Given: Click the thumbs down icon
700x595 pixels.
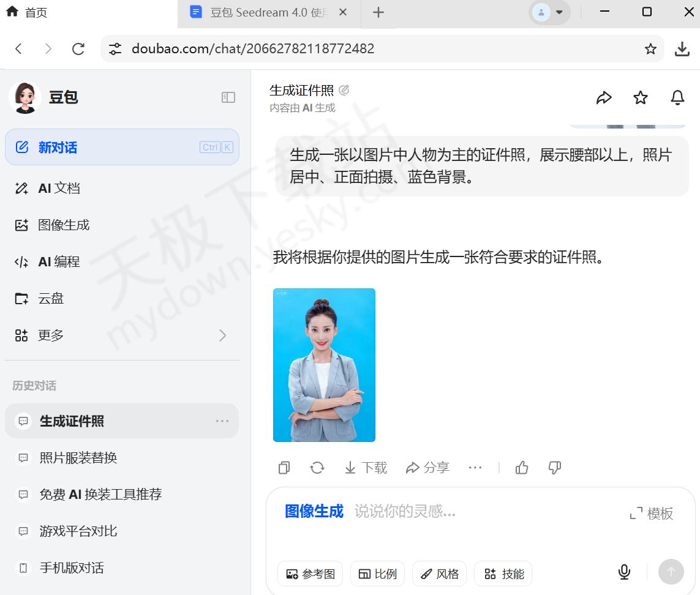Looking at the screenshot, I should coord(555,468).
